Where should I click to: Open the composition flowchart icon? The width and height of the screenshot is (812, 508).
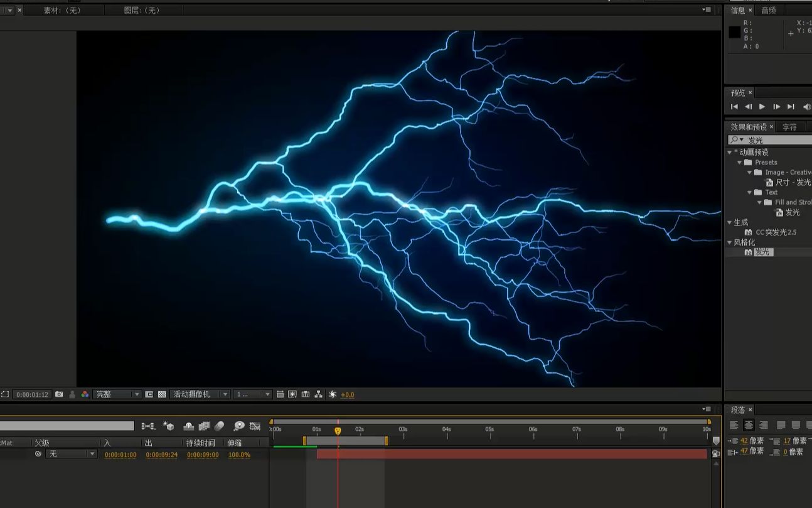coord(319,394)
